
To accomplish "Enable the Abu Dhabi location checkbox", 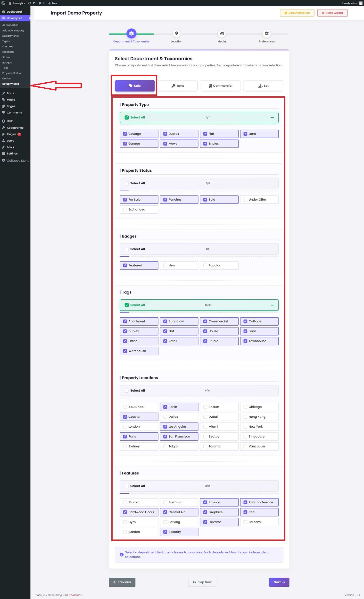I will [x=125, y=407].
